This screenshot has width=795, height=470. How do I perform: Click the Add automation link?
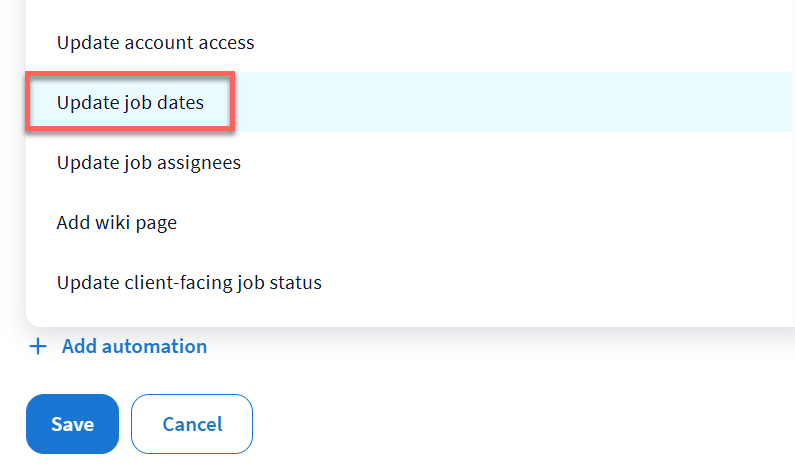click(134, 347)
